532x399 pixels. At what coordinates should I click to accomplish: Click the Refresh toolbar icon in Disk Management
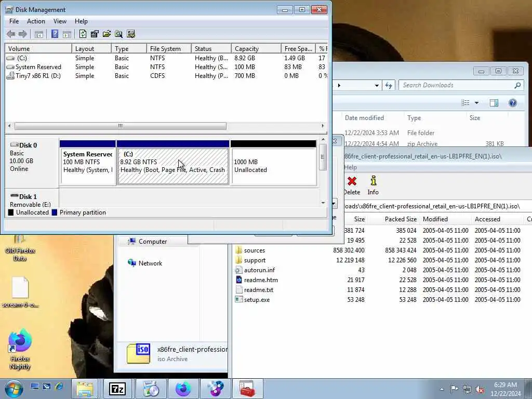point(83,34)
